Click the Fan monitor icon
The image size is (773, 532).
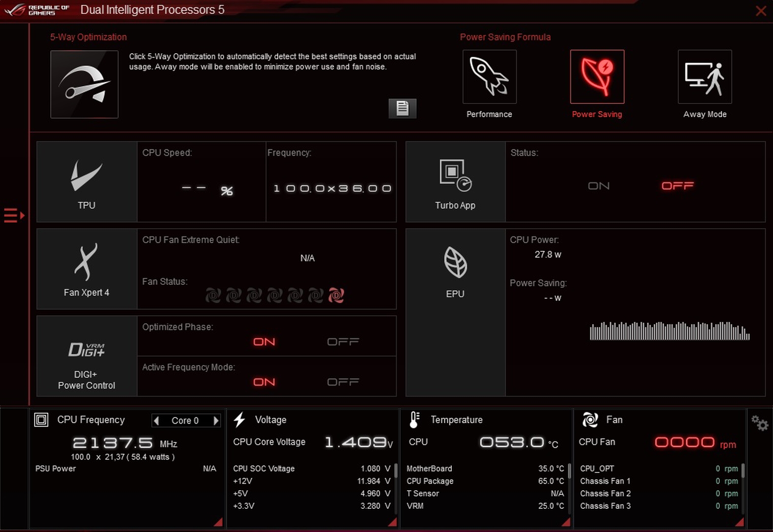[590, 420]
